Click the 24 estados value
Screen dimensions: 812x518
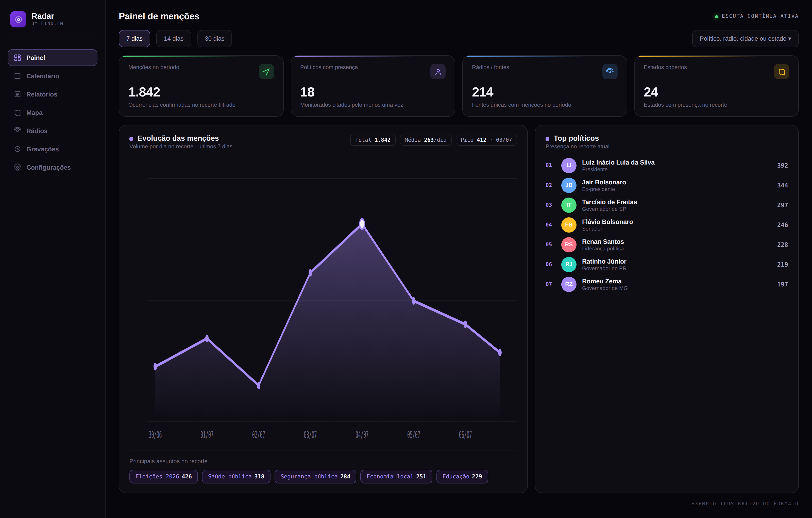coord(651,92)
